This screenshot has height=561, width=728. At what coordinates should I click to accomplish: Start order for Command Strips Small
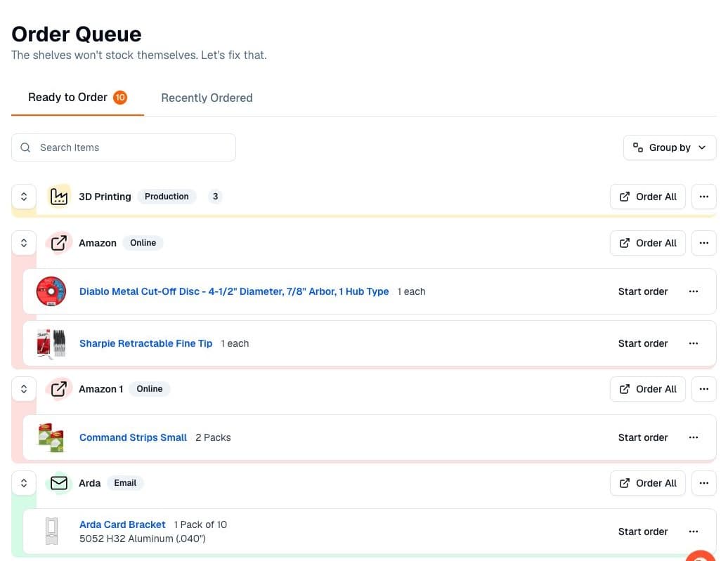point(643,437)
